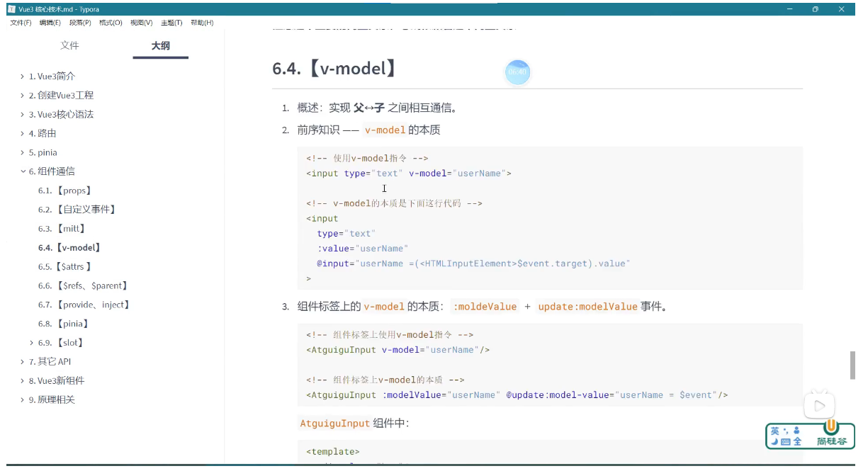Go to outline entry 6.3.【mitt】
This screenshot has width=868, height=471.
[62, 229]
